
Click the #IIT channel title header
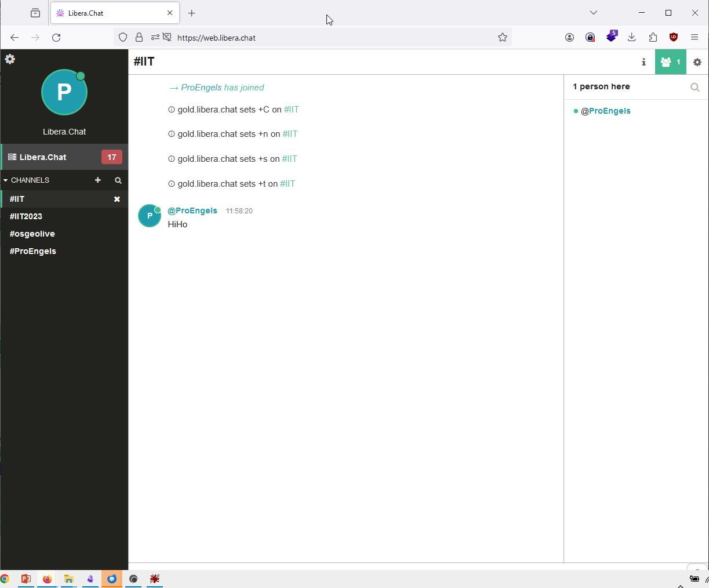144,61
